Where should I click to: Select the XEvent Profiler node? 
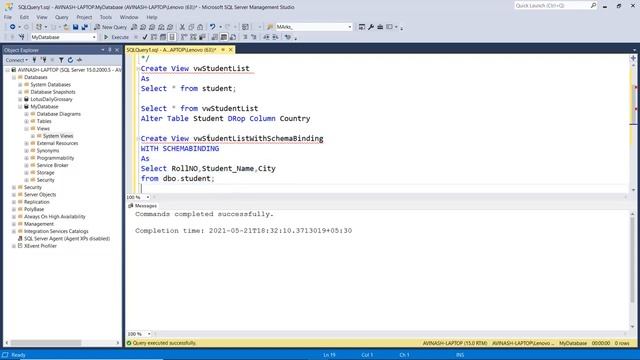coord(40,246)
